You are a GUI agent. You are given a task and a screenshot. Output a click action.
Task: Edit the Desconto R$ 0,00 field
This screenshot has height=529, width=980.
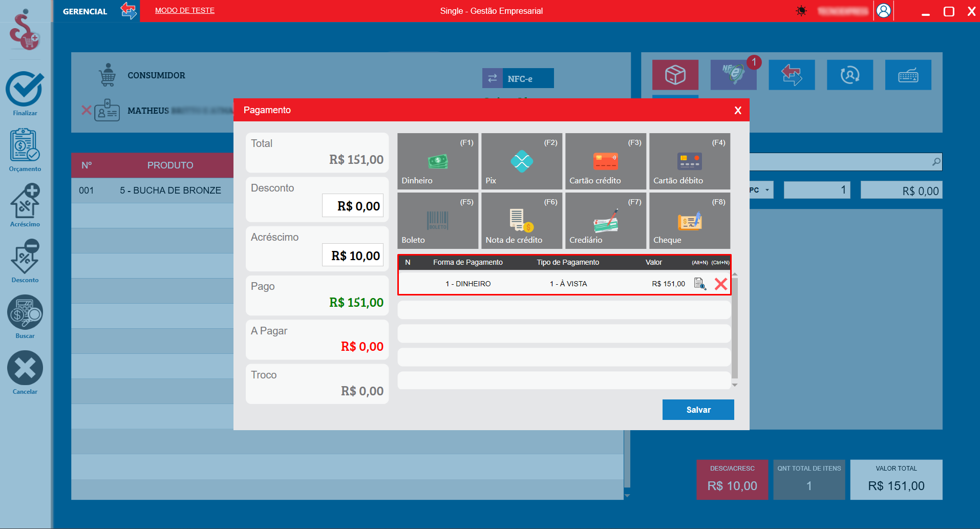pyautogui.click(x=353, y=206)
